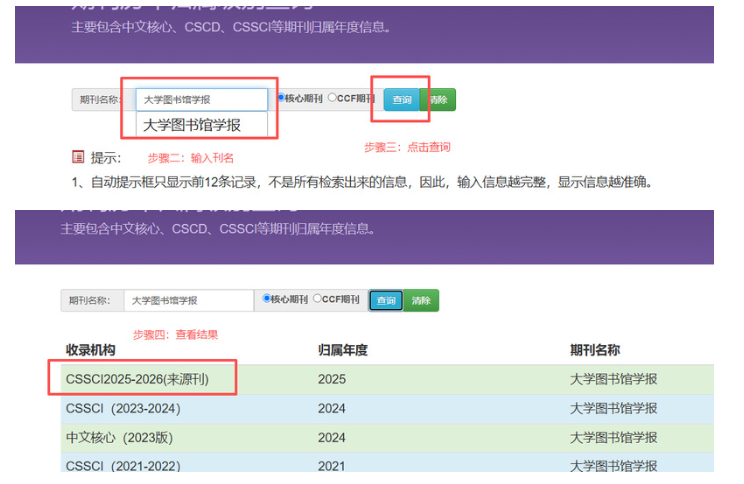Click the upper purple banner subtitle 主要包含中文核心
The image size is (744, 484).
(231, 27)
